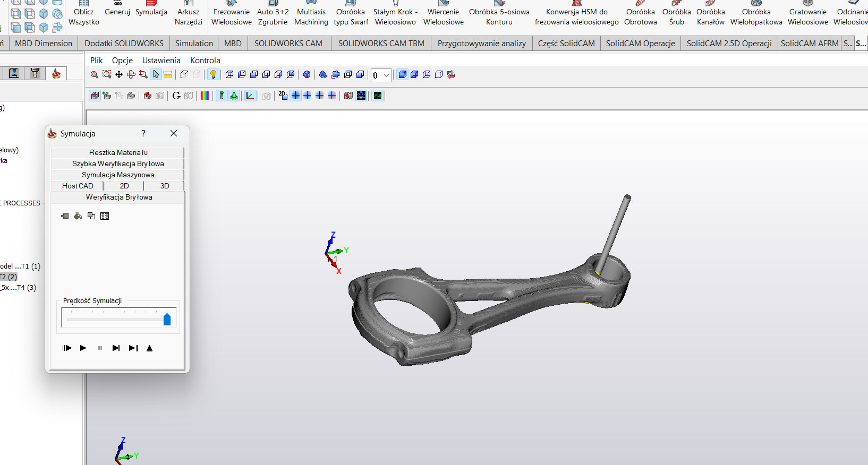The image size is (868, 465).
Task: Click Wiercenie Wieloosiowe ribbon command
Action: pos(444,16)
